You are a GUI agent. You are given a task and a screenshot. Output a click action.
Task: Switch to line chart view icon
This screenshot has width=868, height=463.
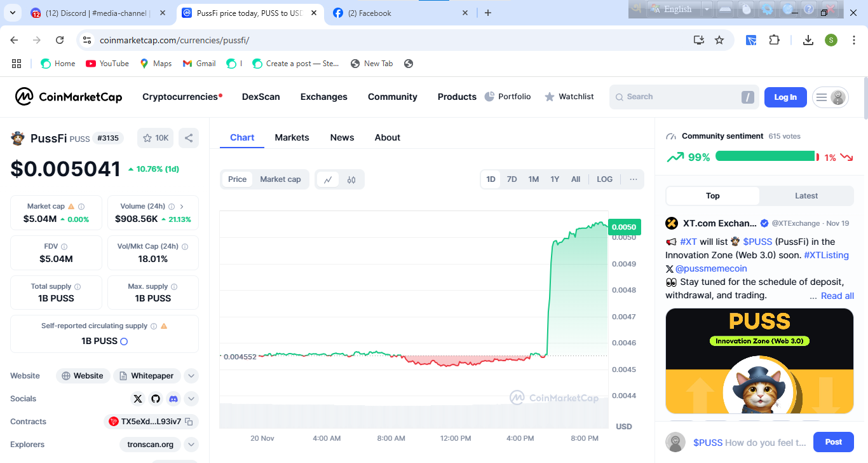[328, 179]
